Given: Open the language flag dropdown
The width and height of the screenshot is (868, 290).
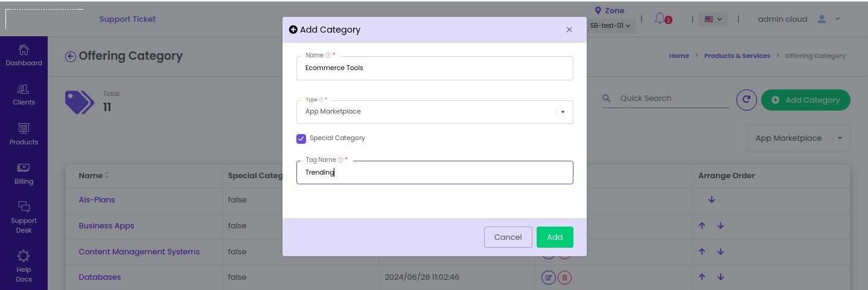Looking at the screenshot, I should tap(712, 19).
